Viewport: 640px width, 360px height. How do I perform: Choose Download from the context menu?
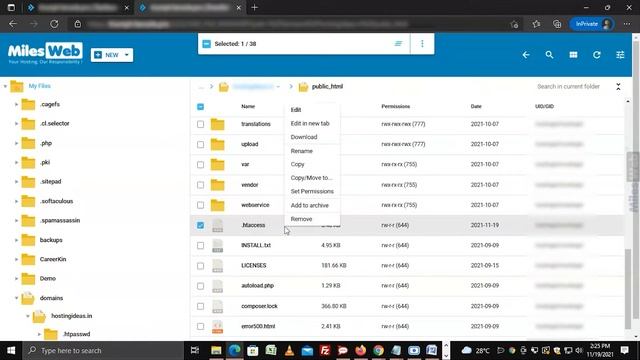tap(304, 137)
